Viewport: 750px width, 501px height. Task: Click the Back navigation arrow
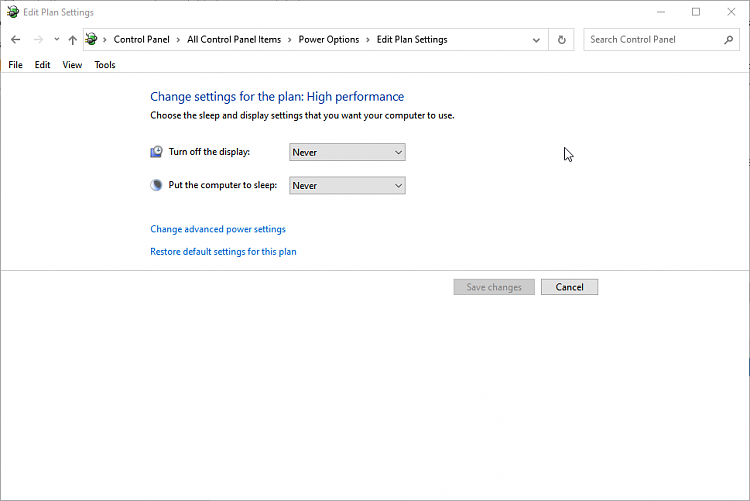click(15, 40)
